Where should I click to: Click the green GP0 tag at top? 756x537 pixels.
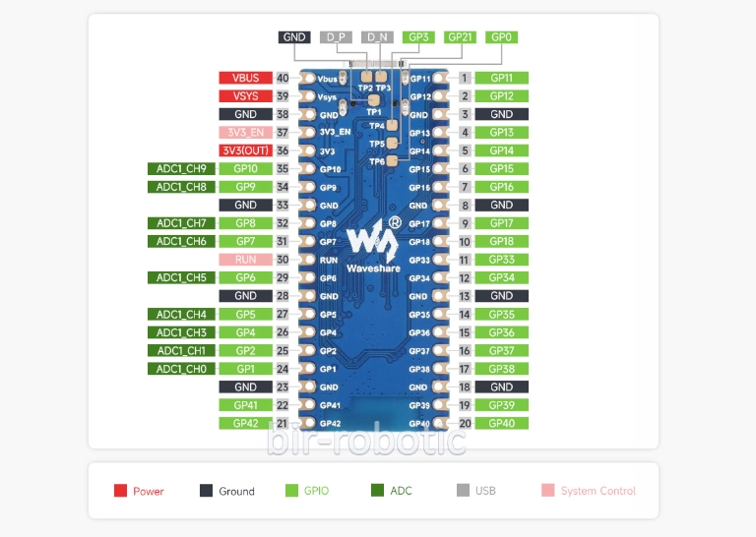501,37
